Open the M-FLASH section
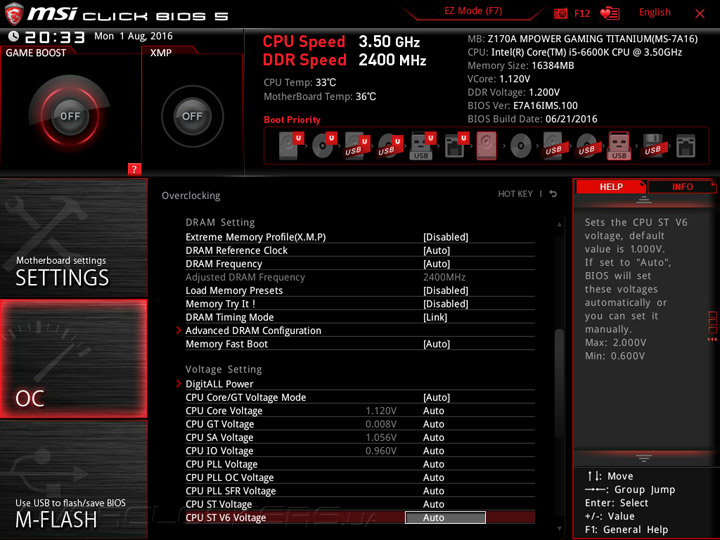720x540 pixels. (x=73, y=479)
